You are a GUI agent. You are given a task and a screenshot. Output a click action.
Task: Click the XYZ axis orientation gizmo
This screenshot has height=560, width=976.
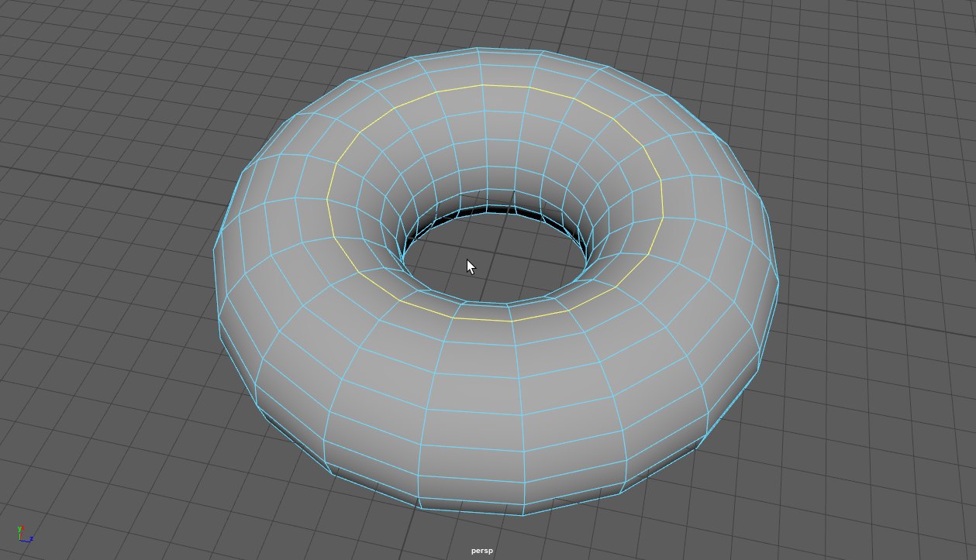click(24, 534)
